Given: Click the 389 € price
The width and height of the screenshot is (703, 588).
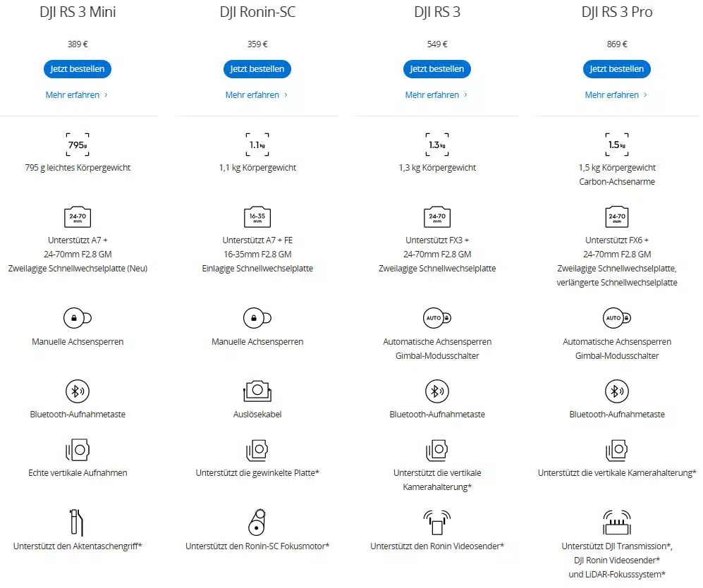Looking at the screenshot, I should point(78,44).
